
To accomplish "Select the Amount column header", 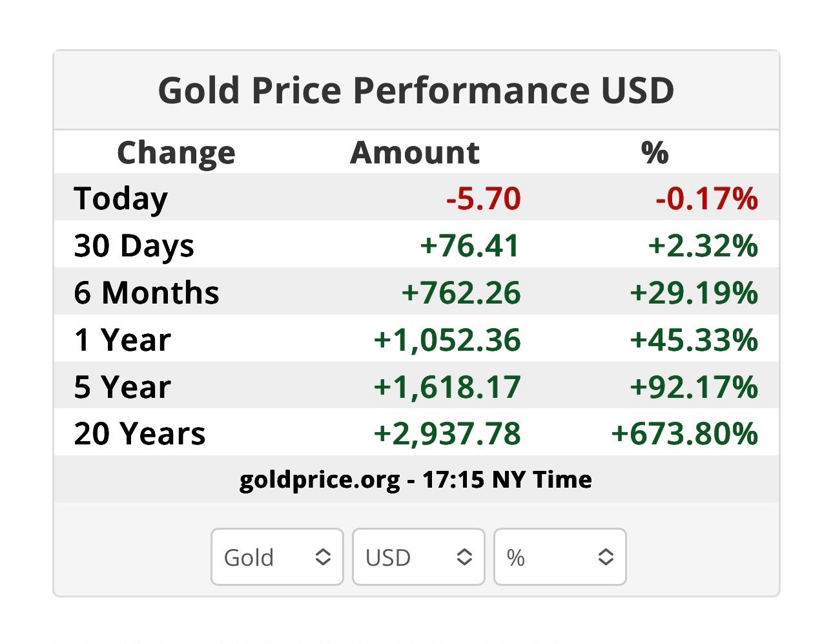I will click(x=415, y=153).
